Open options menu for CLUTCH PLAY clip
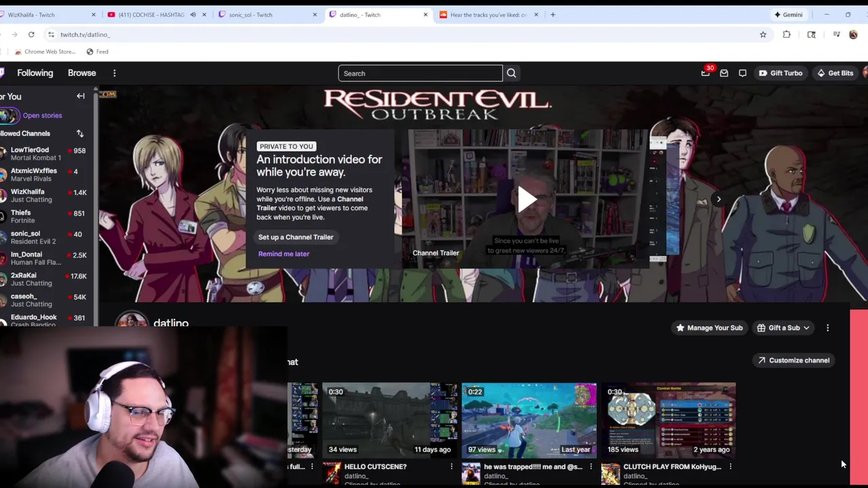The width and height of the screenshot is (868, 488). pos(730,466)
